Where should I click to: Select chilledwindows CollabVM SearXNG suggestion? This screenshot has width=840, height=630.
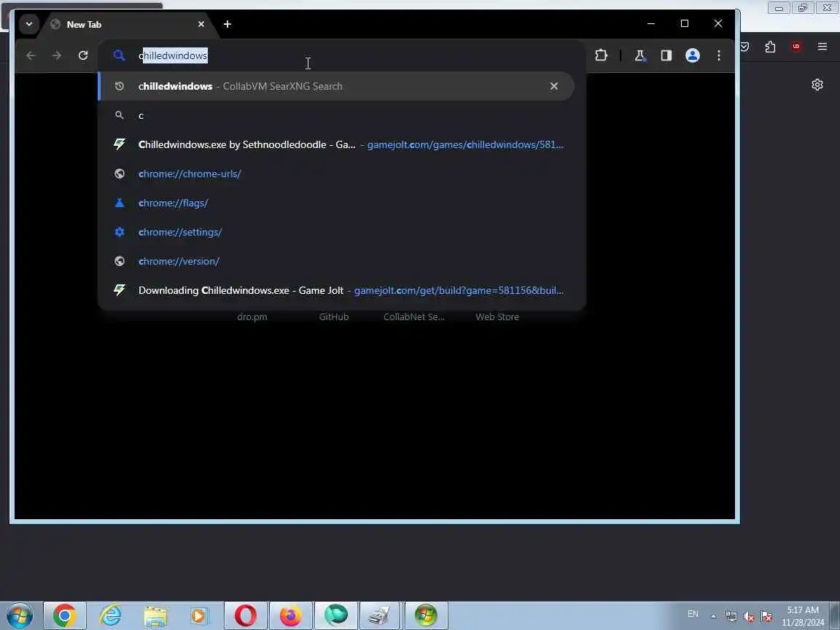pyautogui.click(x=336, y=86)
